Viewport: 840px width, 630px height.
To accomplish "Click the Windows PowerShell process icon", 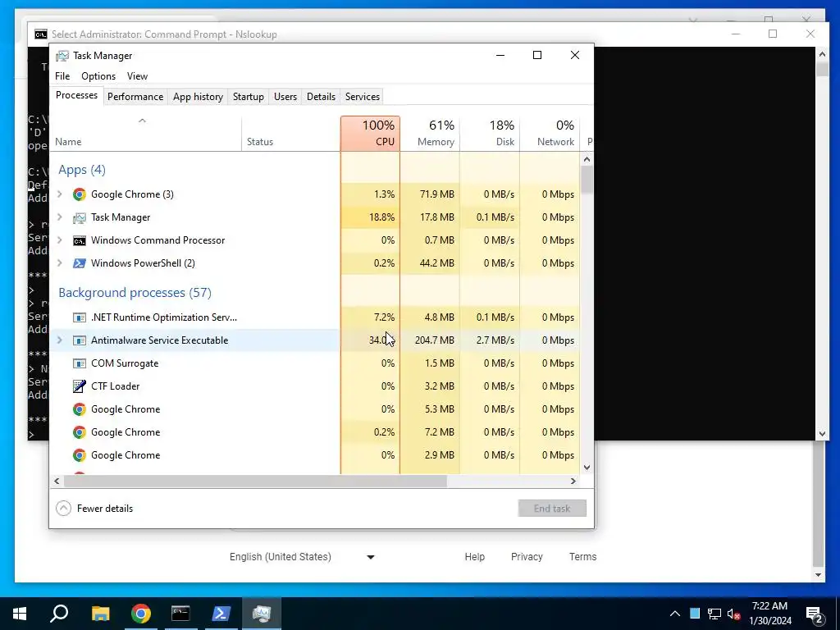I will point(80,263).
